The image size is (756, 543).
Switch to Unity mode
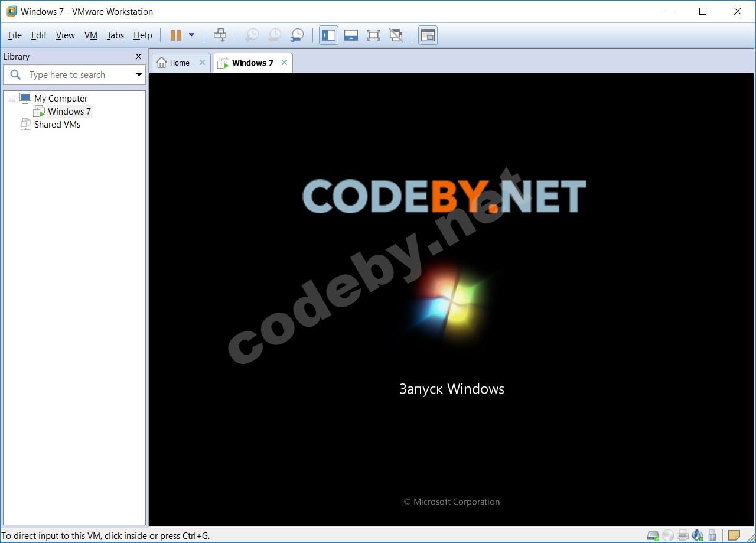pyautogui.click(x=396, y=35)
